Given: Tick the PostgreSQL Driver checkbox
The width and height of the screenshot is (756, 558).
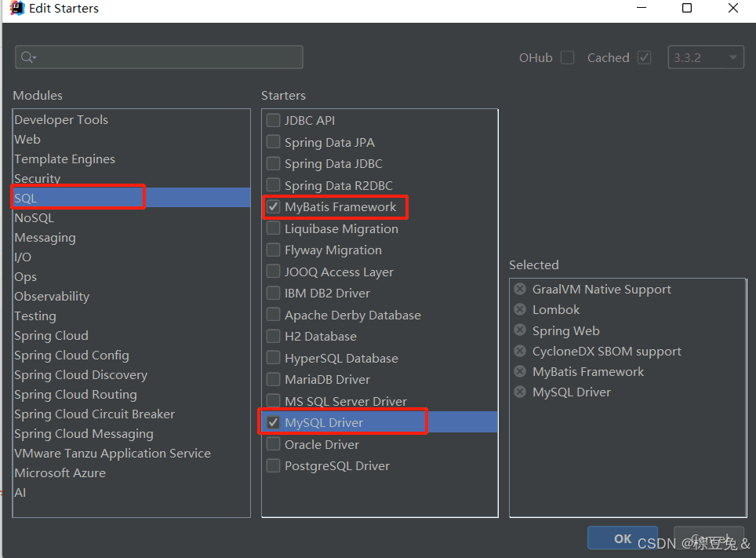Looking at the screenshot, I should coord(274,466).
